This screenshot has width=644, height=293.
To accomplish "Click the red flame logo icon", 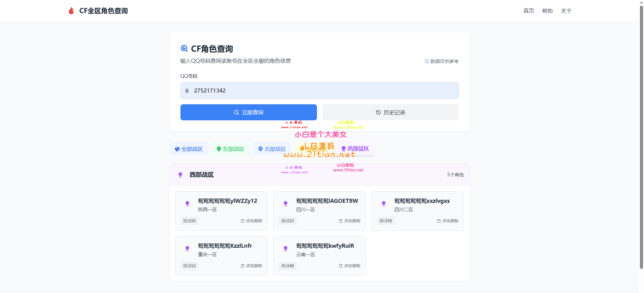I will point(71,11).
